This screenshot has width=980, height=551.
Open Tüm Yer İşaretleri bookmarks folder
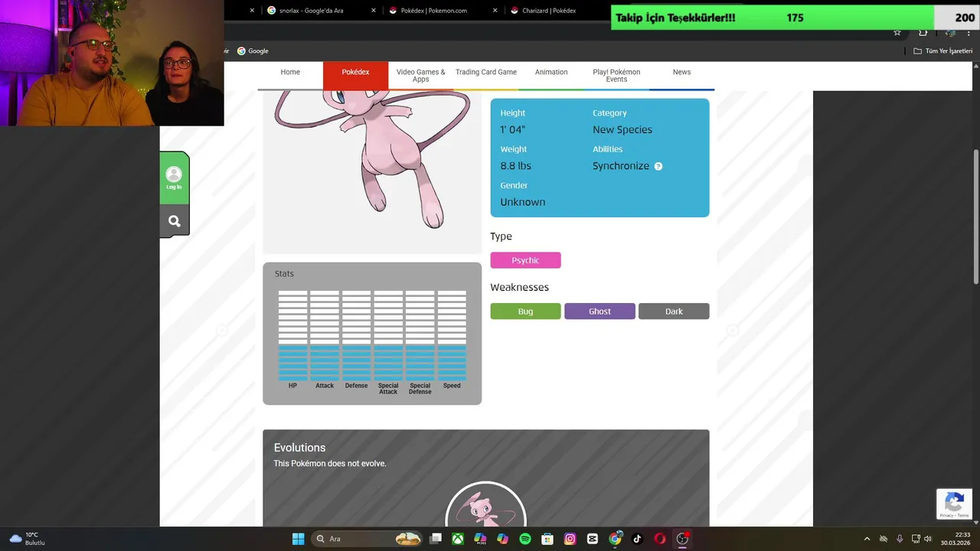tap(943, 51)
